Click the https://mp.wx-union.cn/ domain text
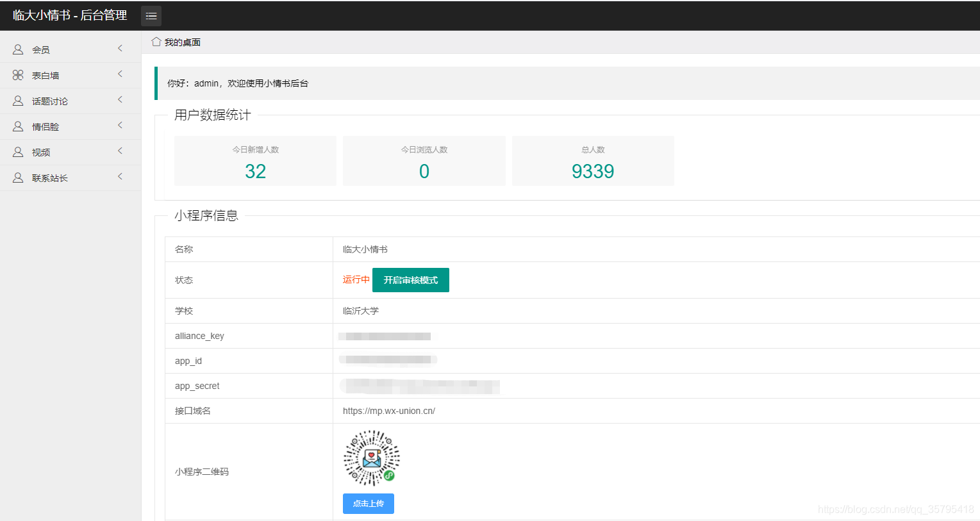 coord(389,411)
